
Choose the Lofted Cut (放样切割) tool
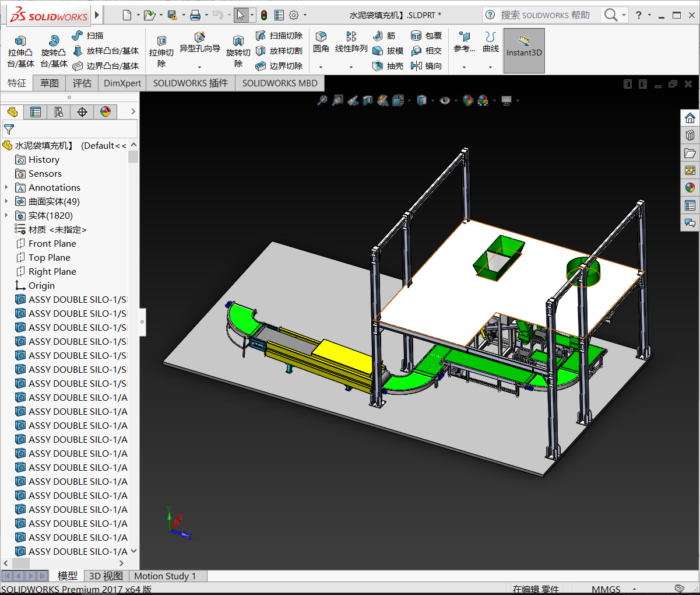tap(279, 51)
